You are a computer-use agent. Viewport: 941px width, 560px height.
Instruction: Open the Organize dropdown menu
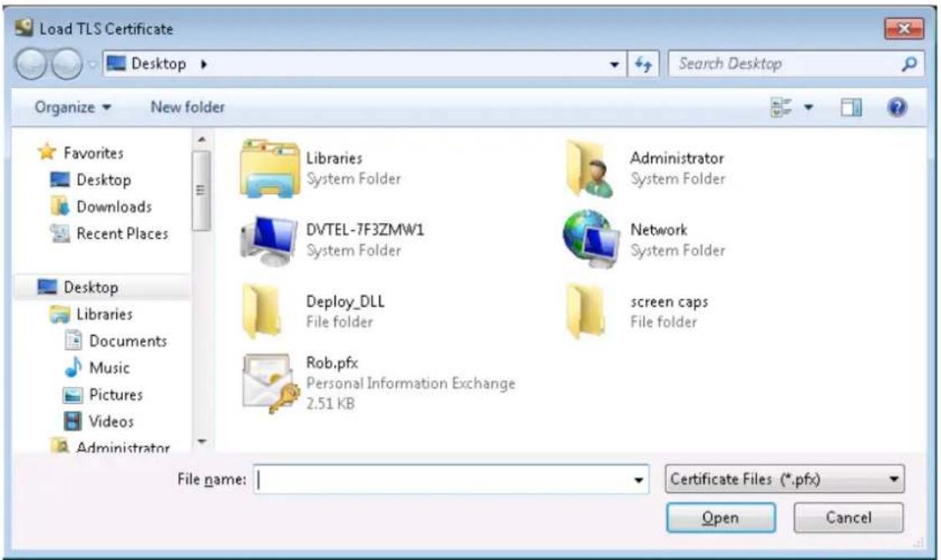[73, 108]
